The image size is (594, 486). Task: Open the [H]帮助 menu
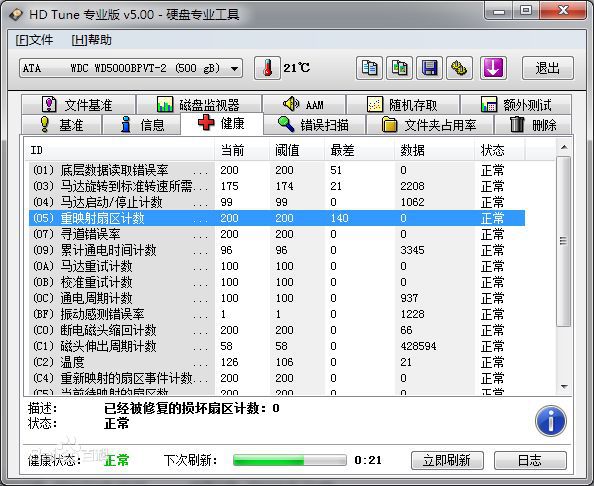tap(92, 40)
